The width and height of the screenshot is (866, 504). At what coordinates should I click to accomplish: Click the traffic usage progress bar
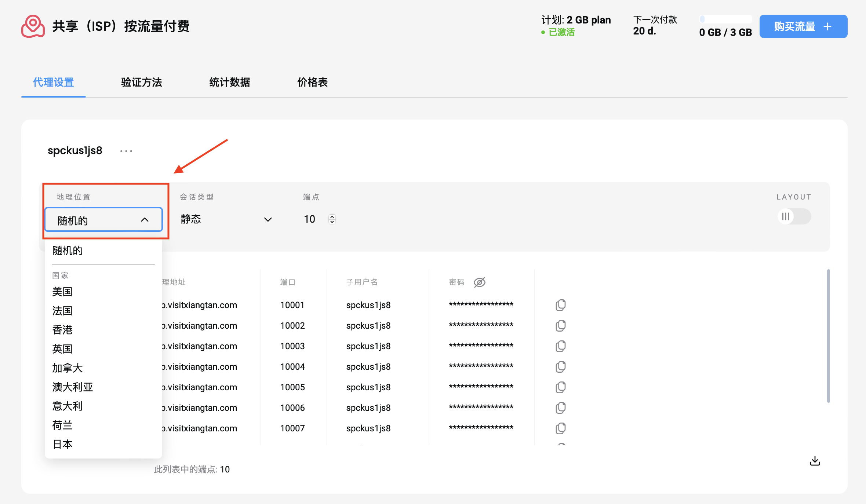pos(725,19)
